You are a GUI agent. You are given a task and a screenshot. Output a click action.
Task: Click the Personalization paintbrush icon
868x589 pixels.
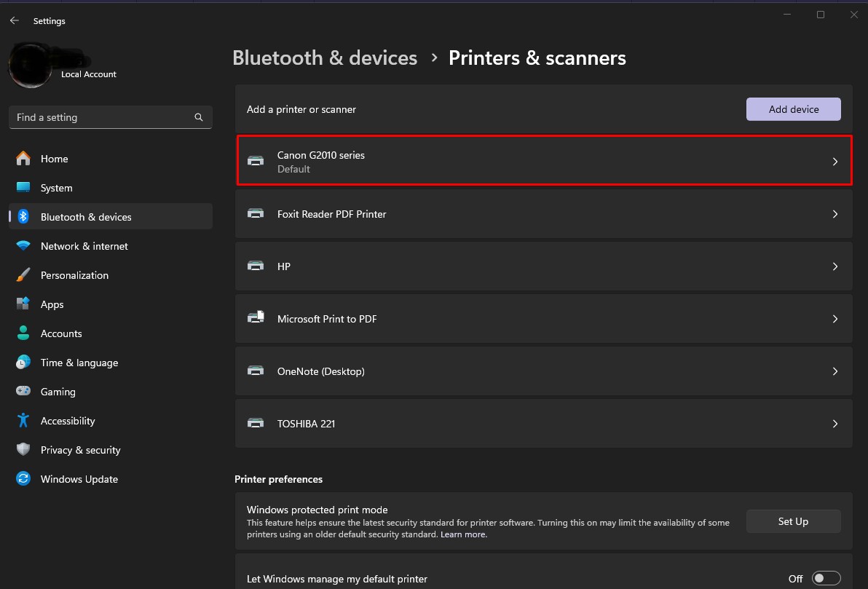(23, 275)
